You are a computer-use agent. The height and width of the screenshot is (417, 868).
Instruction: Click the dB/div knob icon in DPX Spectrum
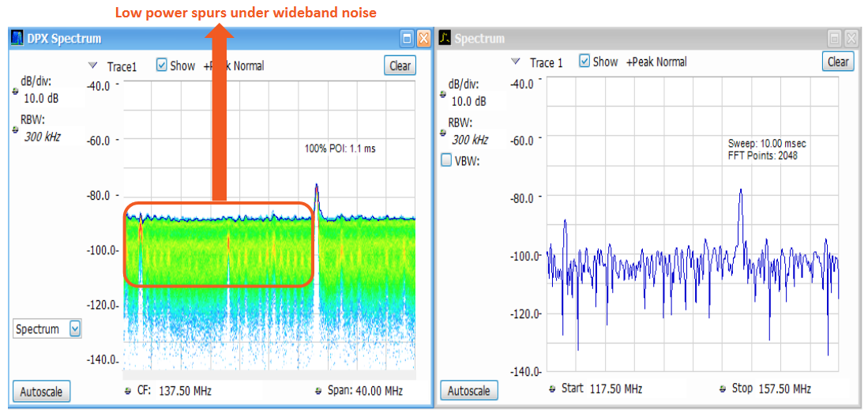16,90
